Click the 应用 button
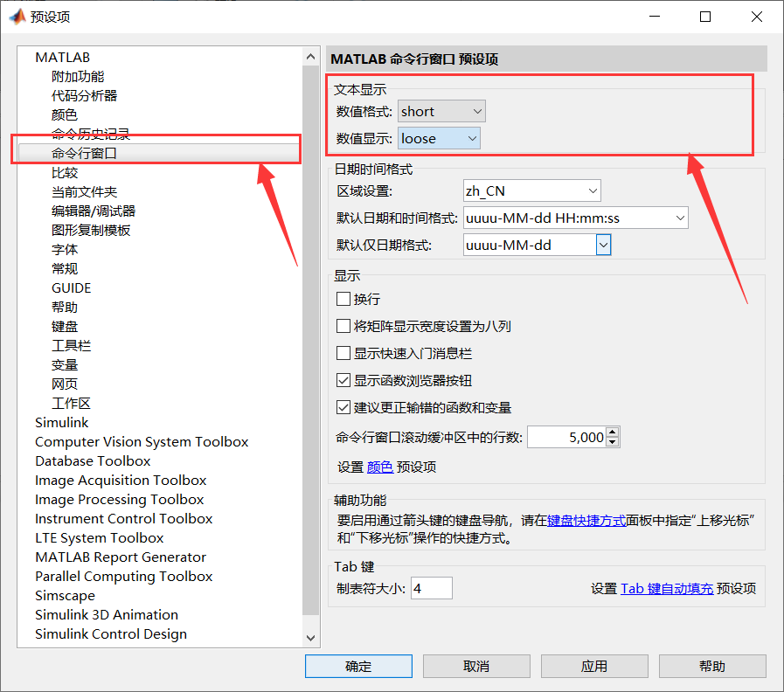 (594, 666)
